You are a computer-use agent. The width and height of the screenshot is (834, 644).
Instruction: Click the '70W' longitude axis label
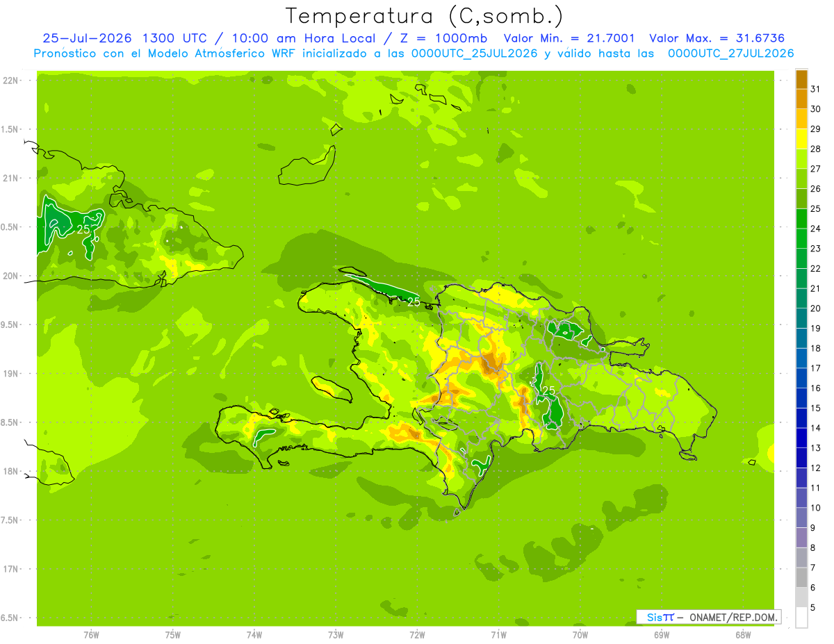click(x=580, y=634)
